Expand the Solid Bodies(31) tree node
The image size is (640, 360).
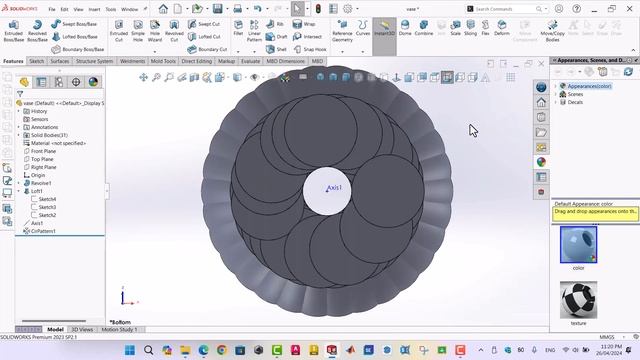pyautogui.click(x=19, y=135)
